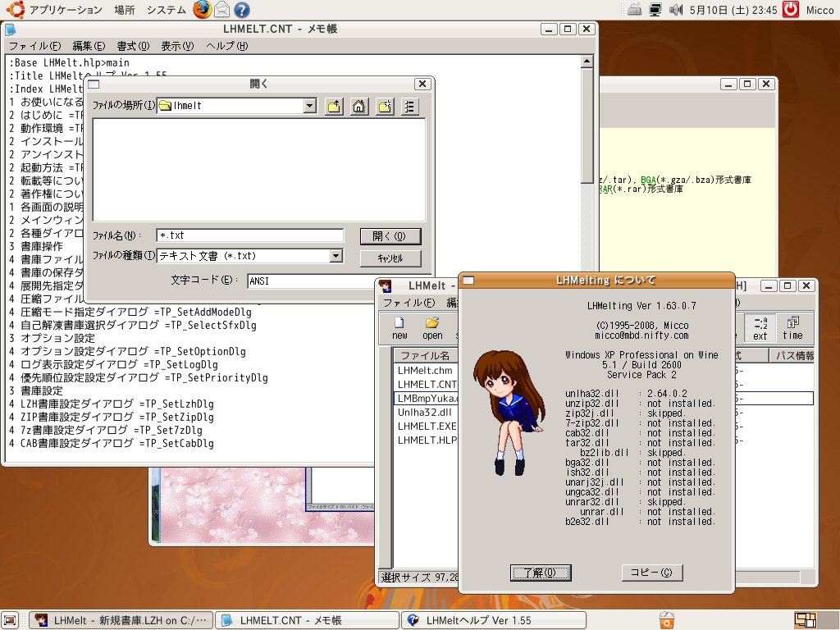Open the 表示 menu in Notepad
Image resolution: width=840 pixels, height=630 pixels.
[x=177, y=46]
